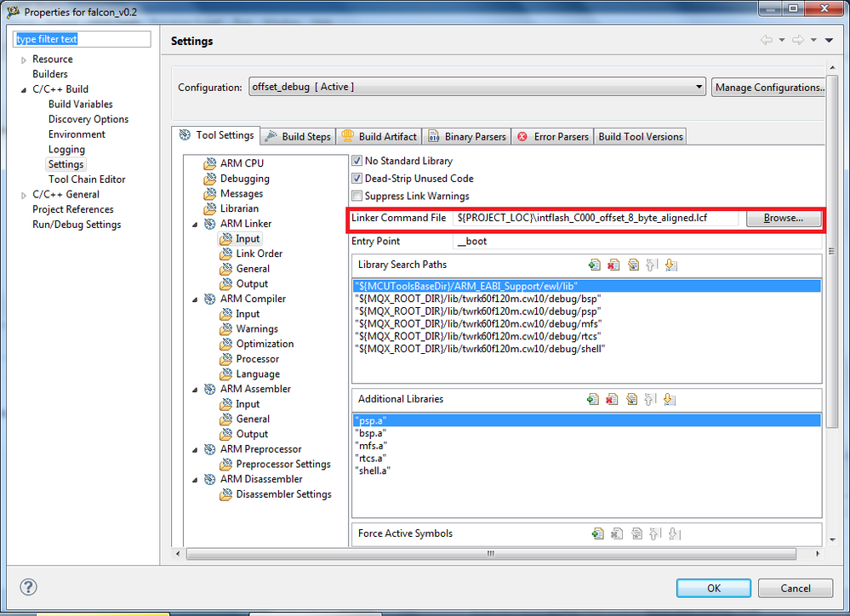This screenshot has height=616, width=850.
Task: Disable Dead-Strip Unused Code checkbox
Action: click(357, 178)
